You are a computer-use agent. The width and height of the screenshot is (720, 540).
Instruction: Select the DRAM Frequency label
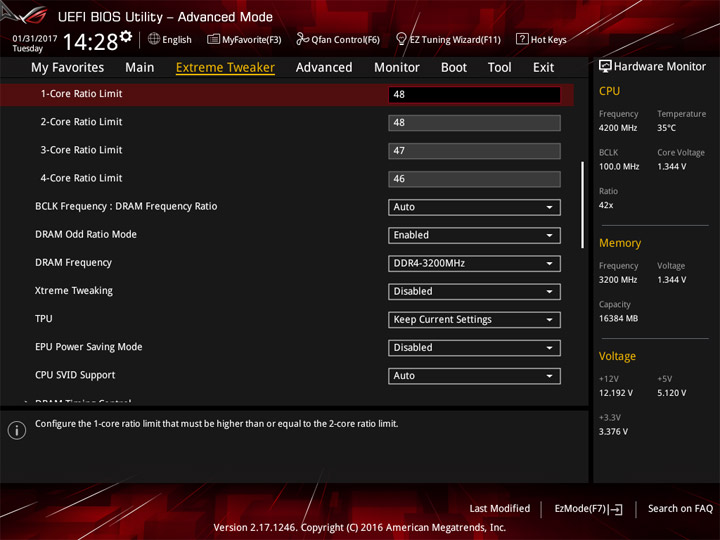tap(73, 263)
